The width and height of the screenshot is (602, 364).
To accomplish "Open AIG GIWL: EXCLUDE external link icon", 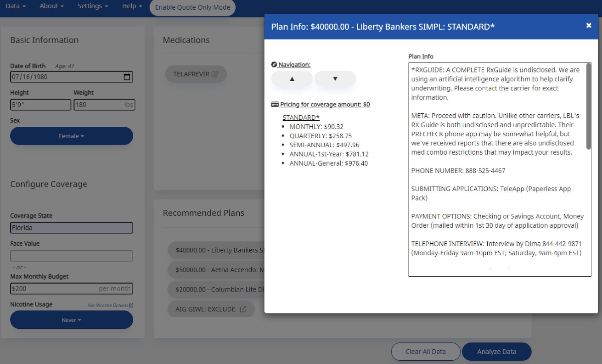I will coord(243,309).
